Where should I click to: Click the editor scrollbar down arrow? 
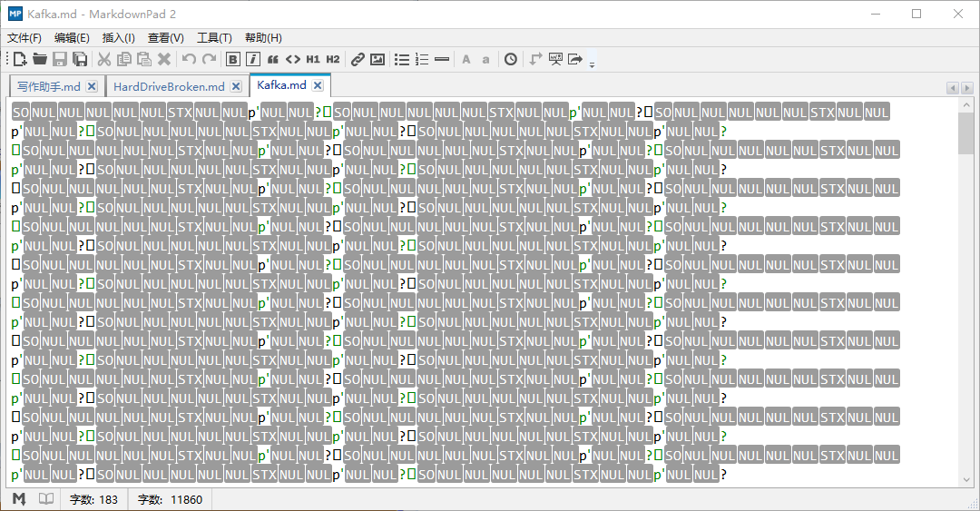[x=966, y=480]
